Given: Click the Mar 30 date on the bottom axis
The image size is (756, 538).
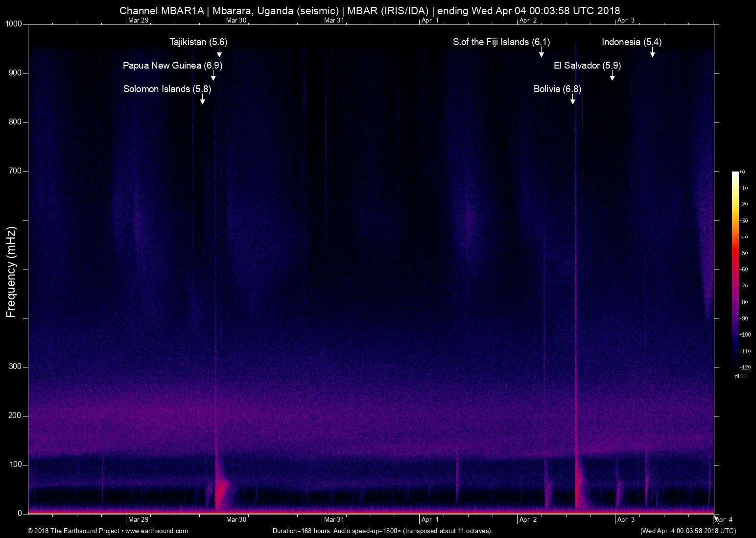Looking at the screenshot, I should pyautogui.click(x=236, y=519).
